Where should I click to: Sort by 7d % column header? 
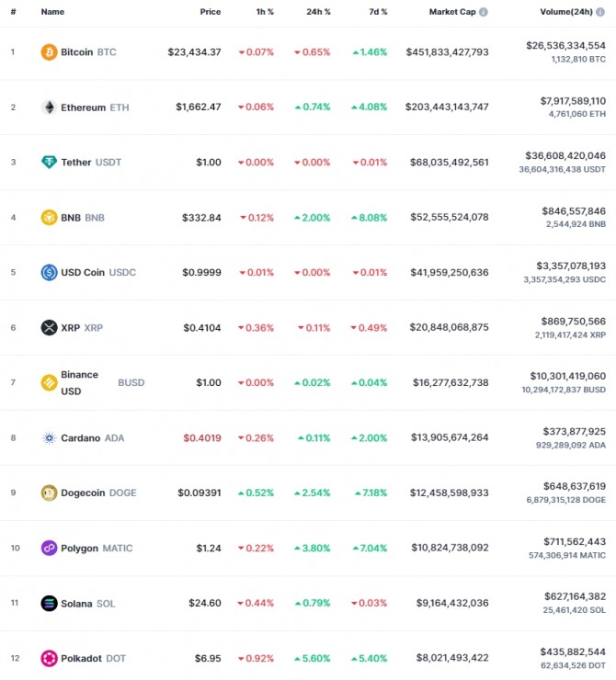pos(378,12)
